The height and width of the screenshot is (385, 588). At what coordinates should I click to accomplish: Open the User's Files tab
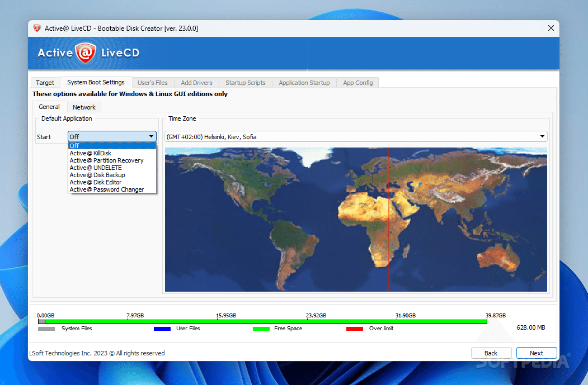coord(153,82)
